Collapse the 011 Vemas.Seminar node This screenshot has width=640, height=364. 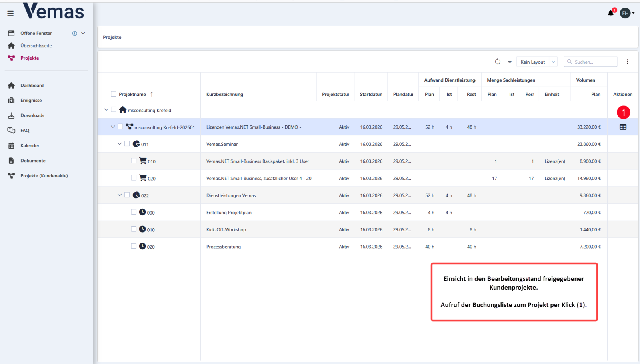click(120, 144)
